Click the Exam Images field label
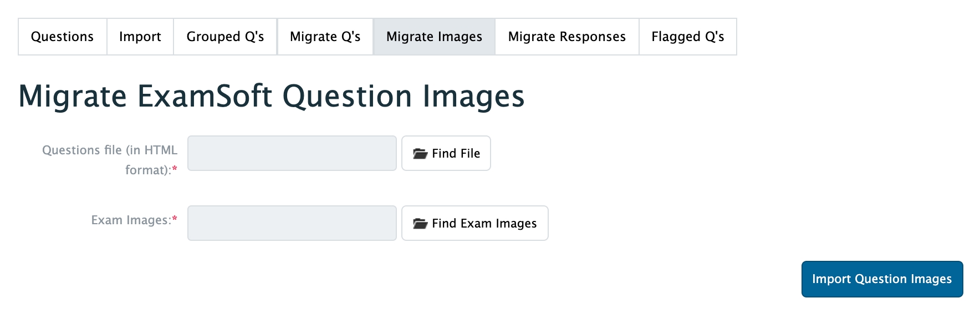Viewport: 980px width, 323px height. (130, 220)
